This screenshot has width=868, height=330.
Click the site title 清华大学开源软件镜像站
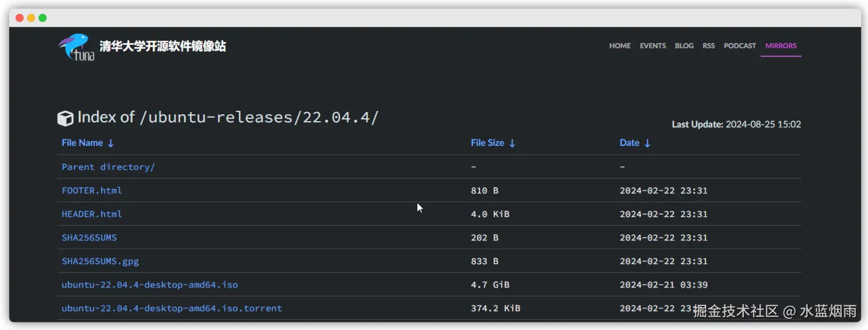click(x=163, y=46)
